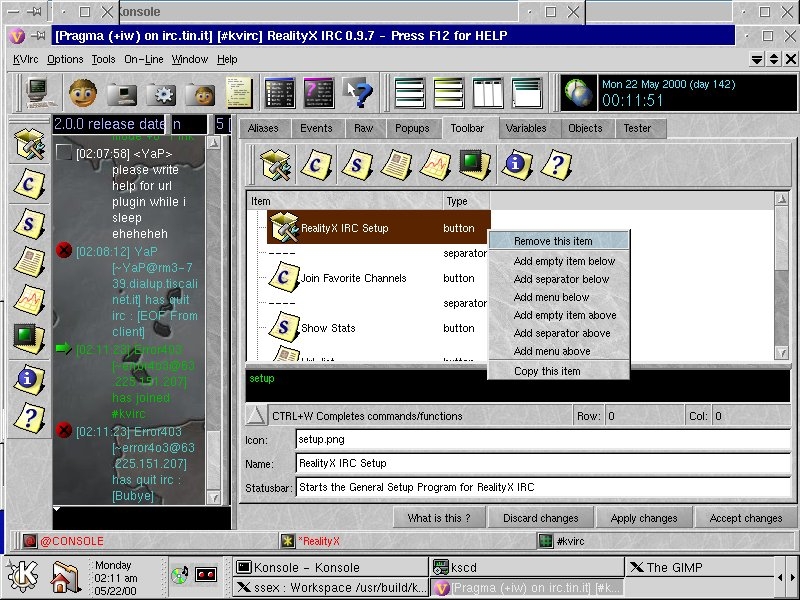This screenshot has height=600, width=800.
Task: Choose 'Remove this item' from context menu
Action: tap(559, 241)
